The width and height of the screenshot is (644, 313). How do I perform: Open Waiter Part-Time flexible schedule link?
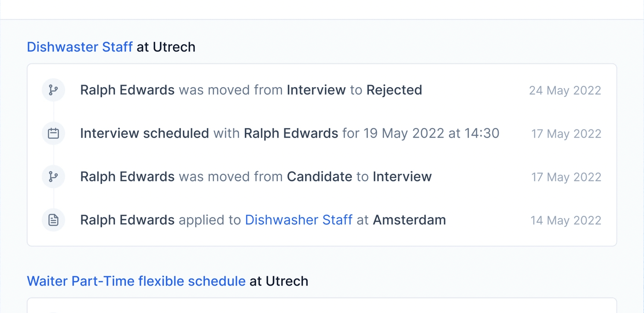click(136, 281)
